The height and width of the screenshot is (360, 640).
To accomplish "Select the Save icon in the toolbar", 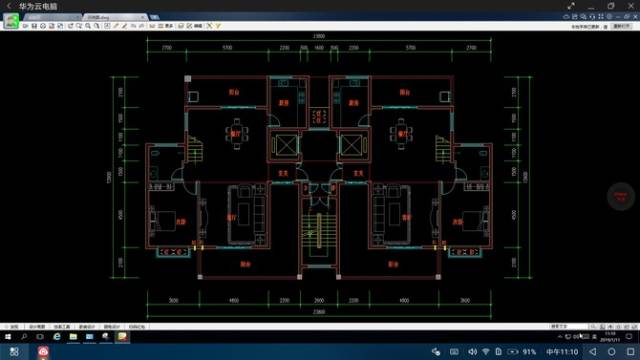I will pos(34,26).
